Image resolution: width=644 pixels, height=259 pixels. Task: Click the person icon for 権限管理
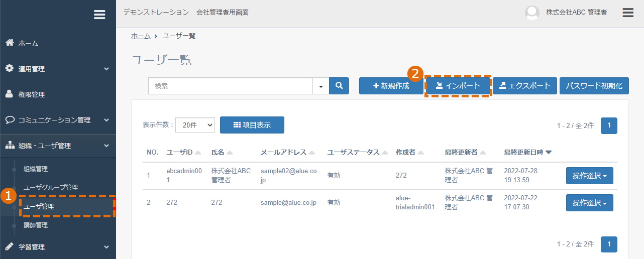tap(10, 94)
